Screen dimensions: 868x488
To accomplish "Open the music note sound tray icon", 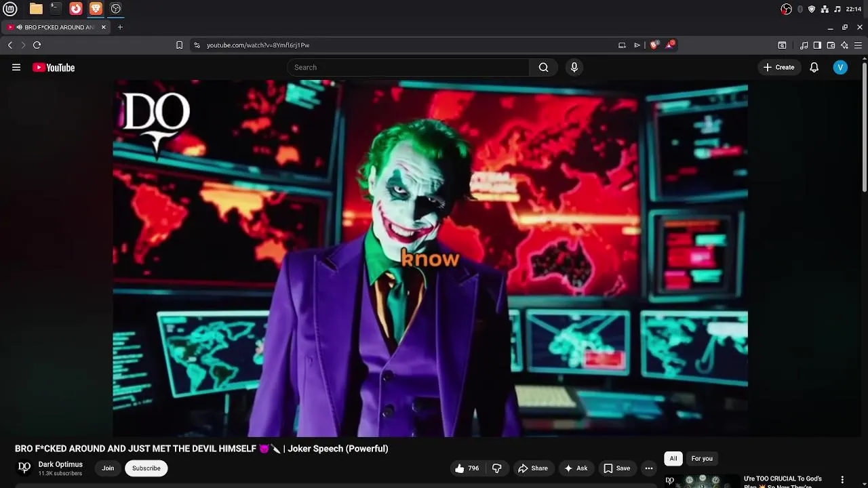I will [837, 9].
